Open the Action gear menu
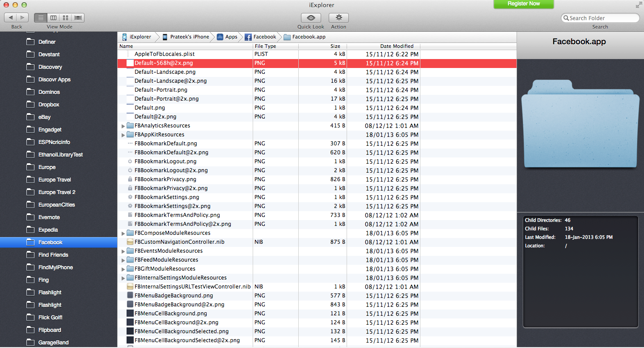Screen dimensions: 644x348 tap(339, 18)
